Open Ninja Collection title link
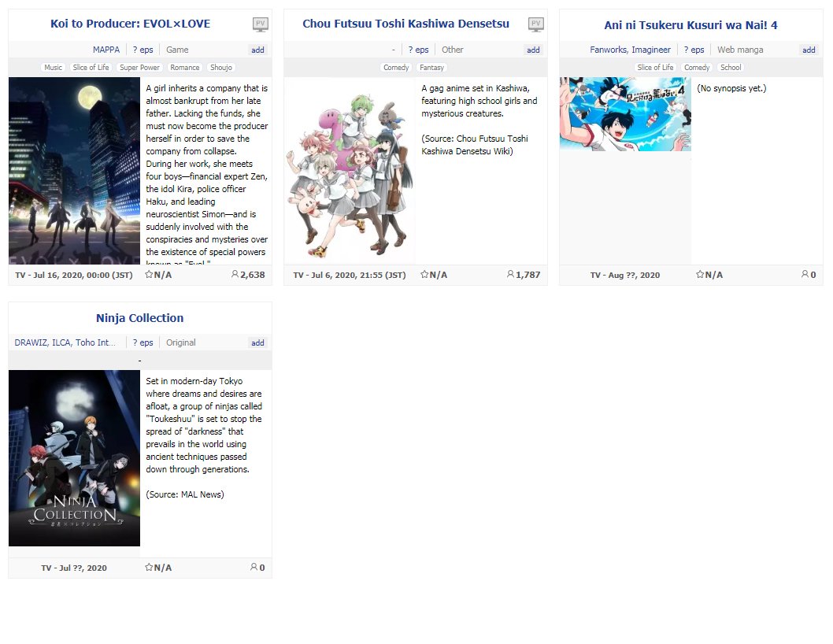The width and height of the screenshot is (833, 644). coord(139,318)
